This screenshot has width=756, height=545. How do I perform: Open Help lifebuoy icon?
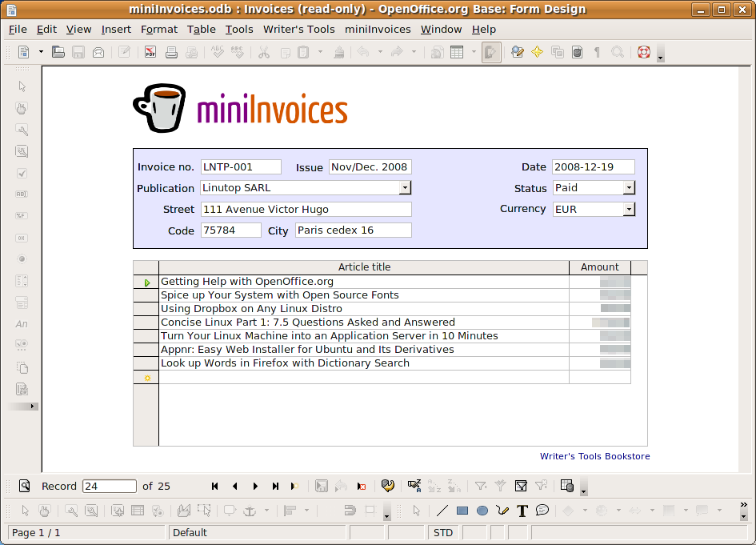pos(644,51)
